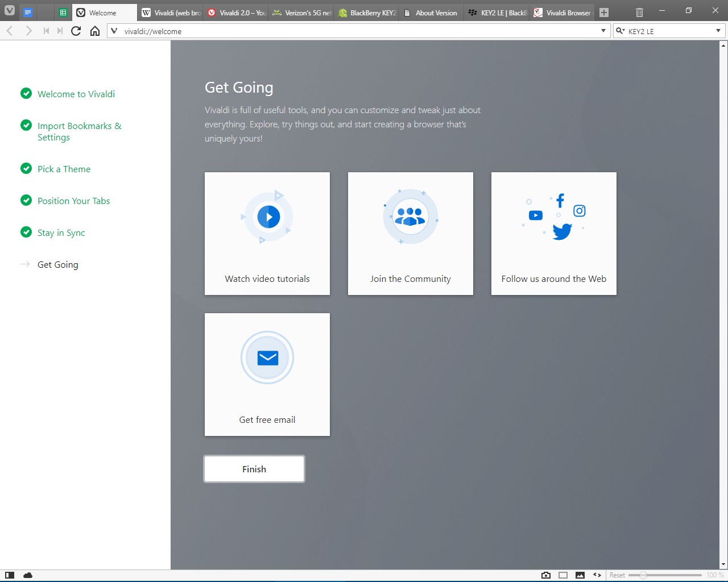Switch to the pinned Google Docs tab
The image size is (728, 582).
tap(28, 13)
